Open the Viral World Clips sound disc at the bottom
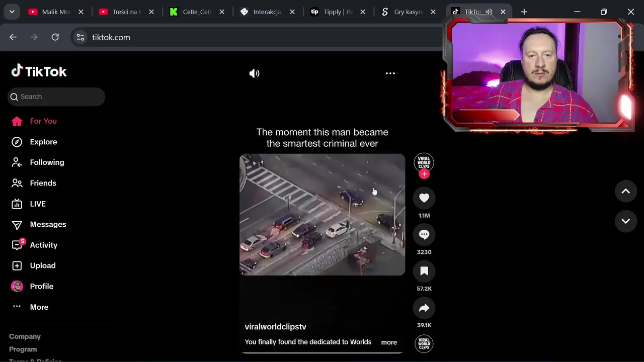The width and height of the screenshot is (644, 362). point(424,344)
